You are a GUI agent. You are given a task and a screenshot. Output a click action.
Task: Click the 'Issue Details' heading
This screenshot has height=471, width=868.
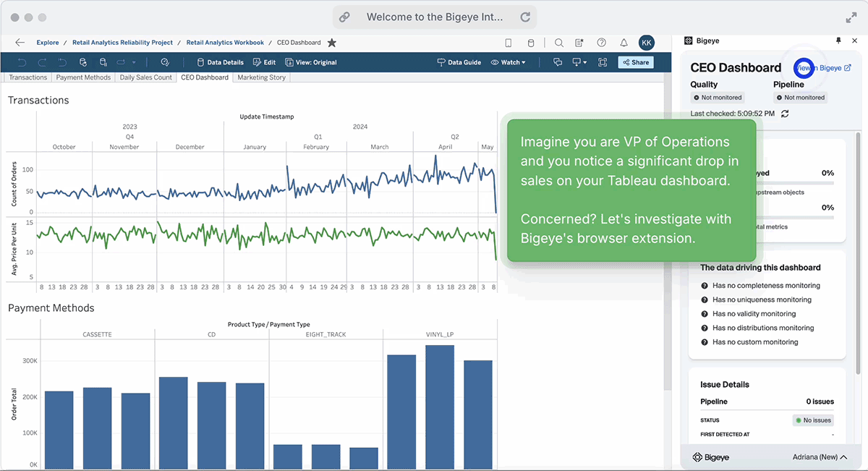[x=725, y=385]
